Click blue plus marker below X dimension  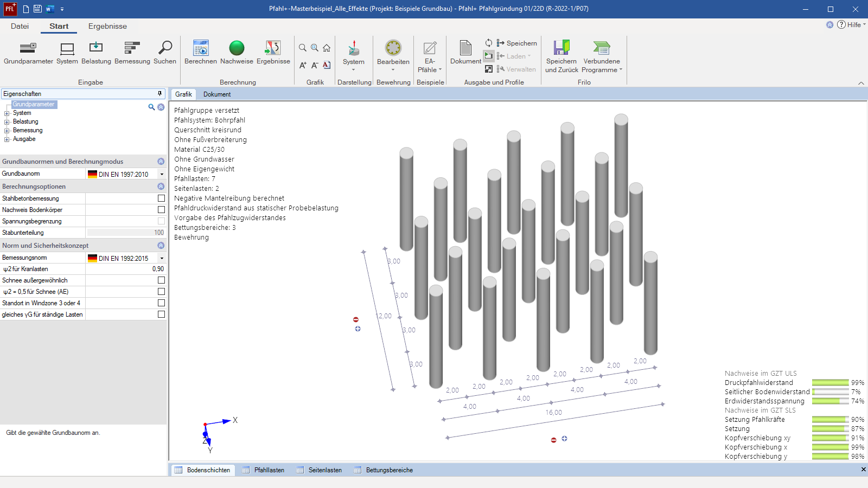coord(564,438)
